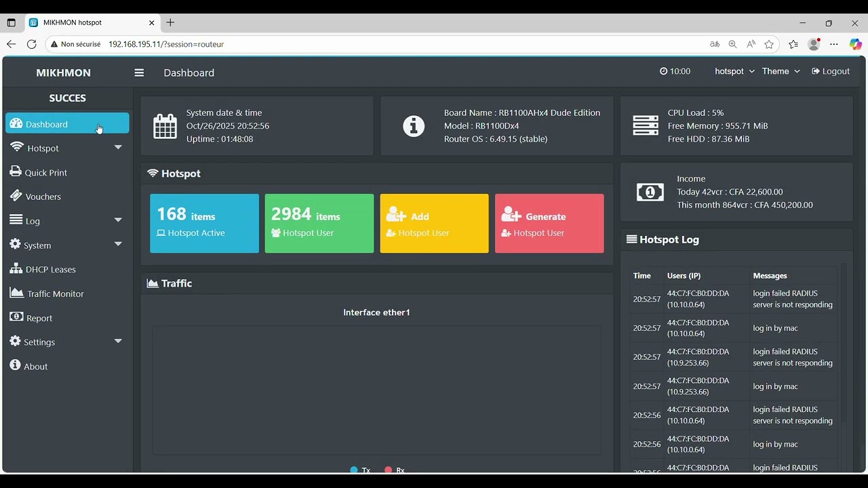Screen dimensions: 868x488
Task: Open a new browser tab
Action: [x=170, y=22]
